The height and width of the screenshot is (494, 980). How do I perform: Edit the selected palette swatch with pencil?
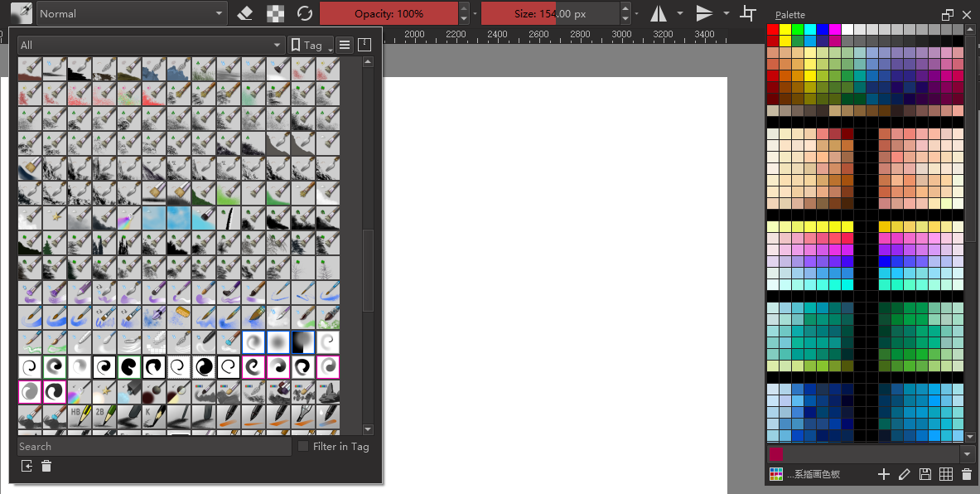[x=904, y=474]
